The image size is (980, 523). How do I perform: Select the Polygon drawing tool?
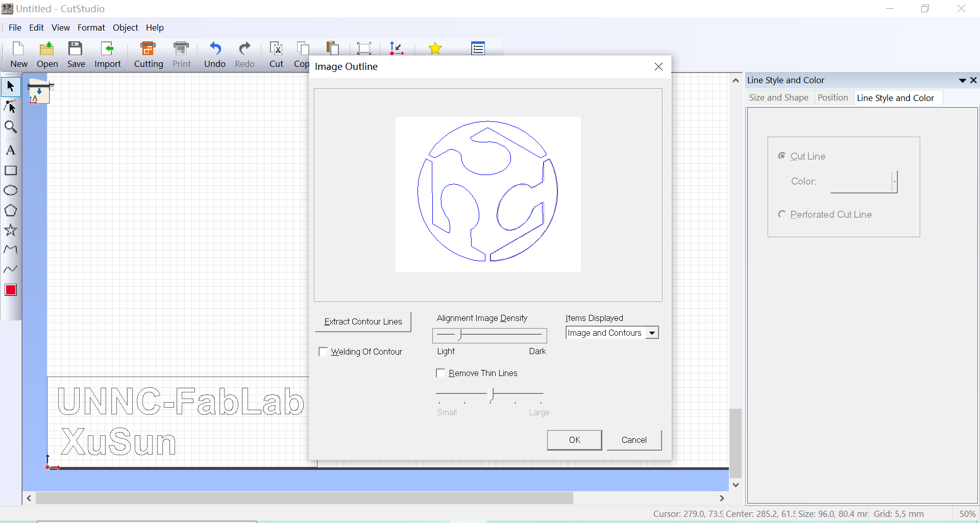coord(11,210)
